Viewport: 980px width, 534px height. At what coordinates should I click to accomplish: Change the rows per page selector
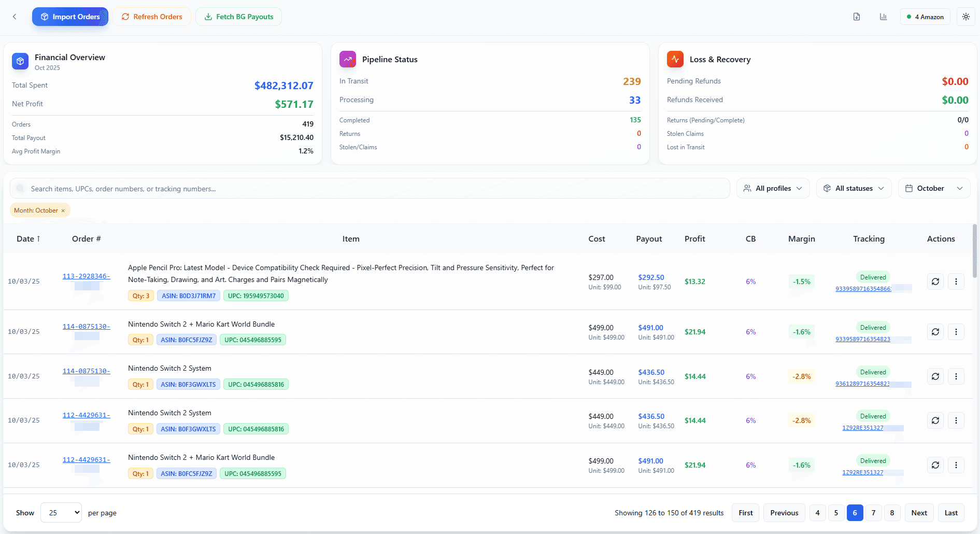pyautogui.click(x=61, y=513)
